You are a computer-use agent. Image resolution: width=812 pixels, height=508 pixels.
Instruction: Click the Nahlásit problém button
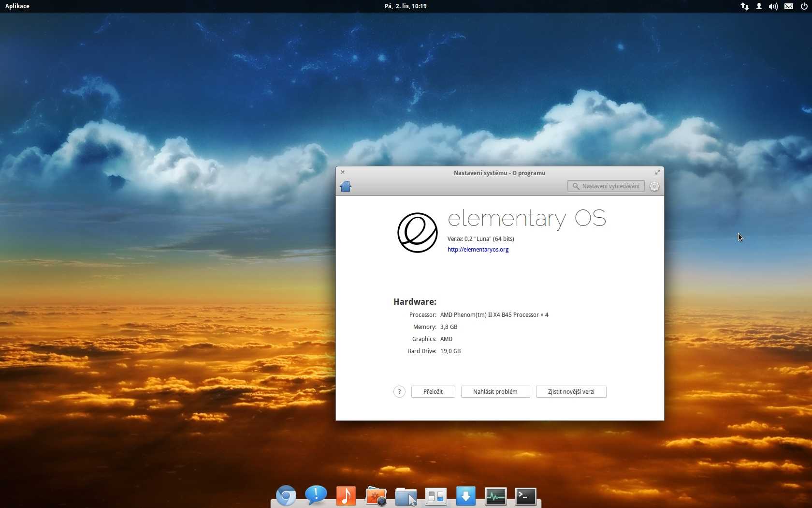495,392
